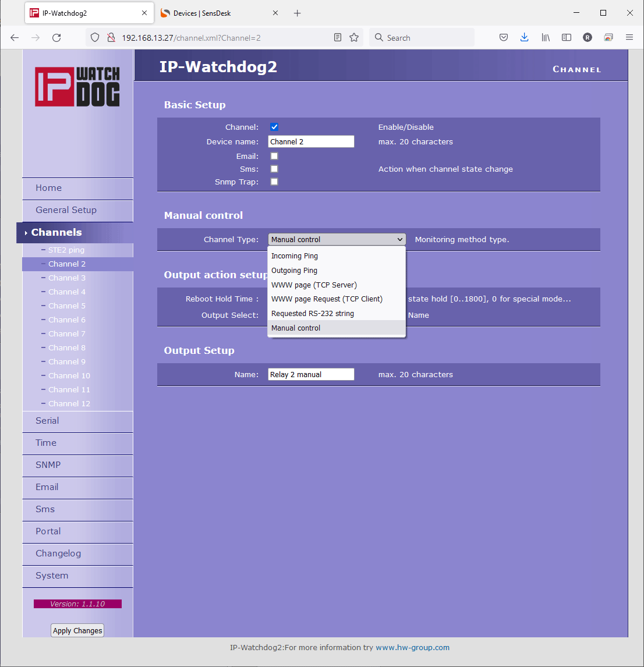Go back using the browser back arrow
The width and height of the screenshot is (644, 667).
(x=15, y=37)
